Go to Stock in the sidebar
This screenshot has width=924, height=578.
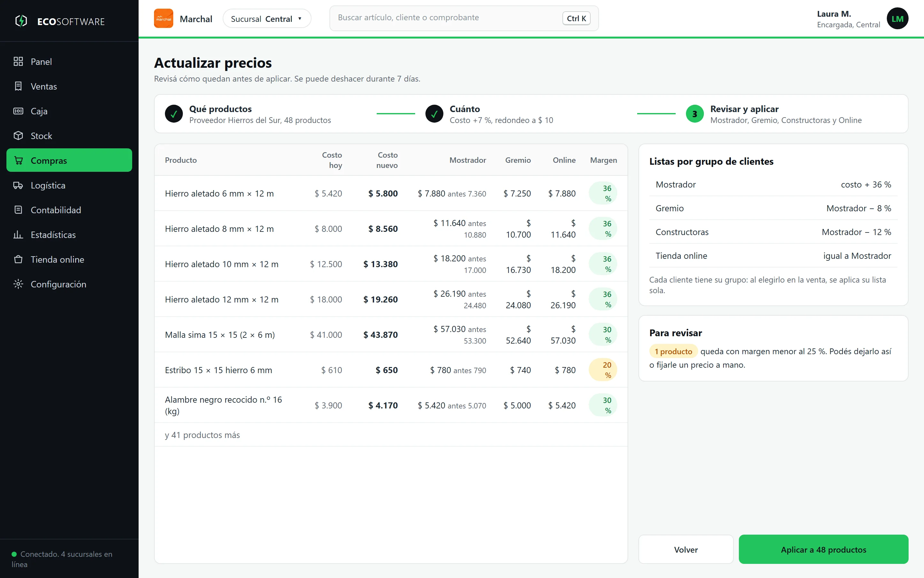69,136
